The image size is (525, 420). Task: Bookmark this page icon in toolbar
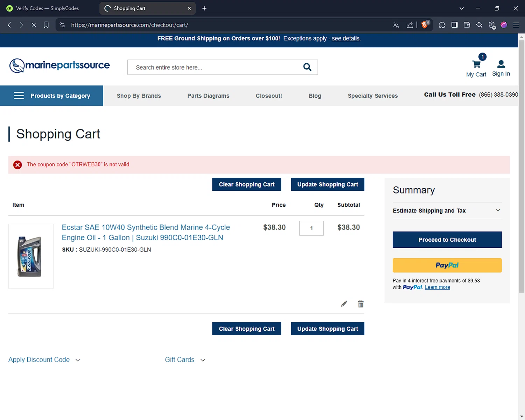click(46, 25)
